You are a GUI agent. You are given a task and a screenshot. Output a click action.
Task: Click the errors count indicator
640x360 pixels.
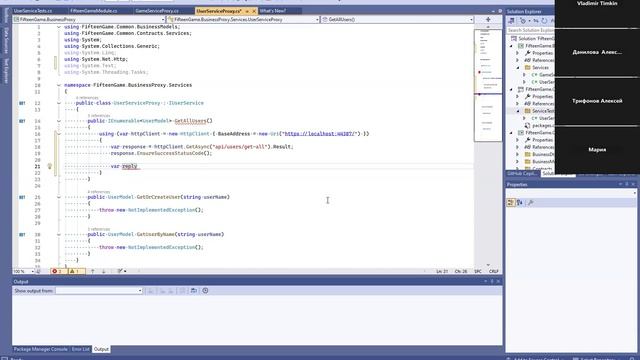58,271
